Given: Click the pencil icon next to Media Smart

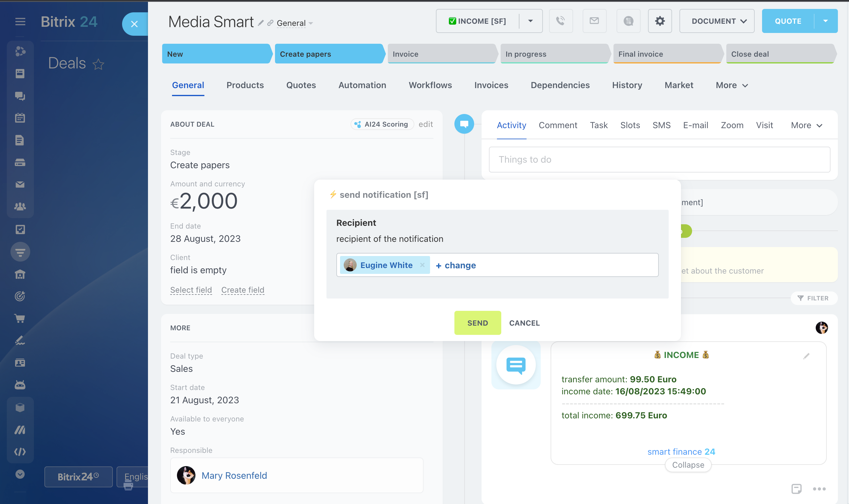Looking at the screenshot, I should coord(261,23).
